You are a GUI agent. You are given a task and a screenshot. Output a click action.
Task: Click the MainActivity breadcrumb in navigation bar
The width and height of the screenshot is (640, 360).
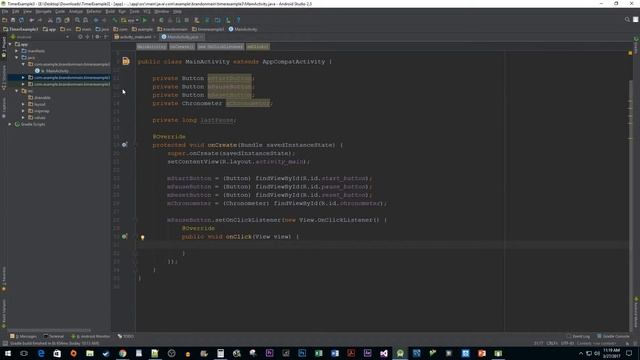tap(243, 29)
